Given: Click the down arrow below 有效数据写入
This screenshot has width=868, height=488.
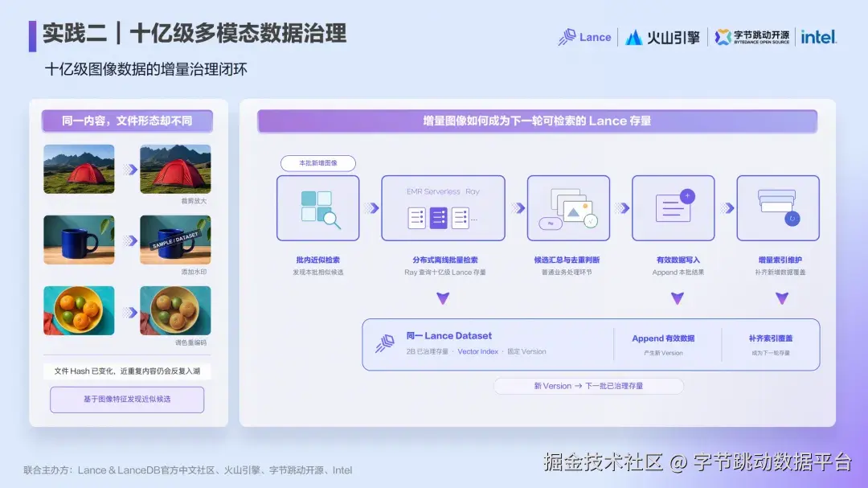Looking at the screenshot, I should click(677, 298).
